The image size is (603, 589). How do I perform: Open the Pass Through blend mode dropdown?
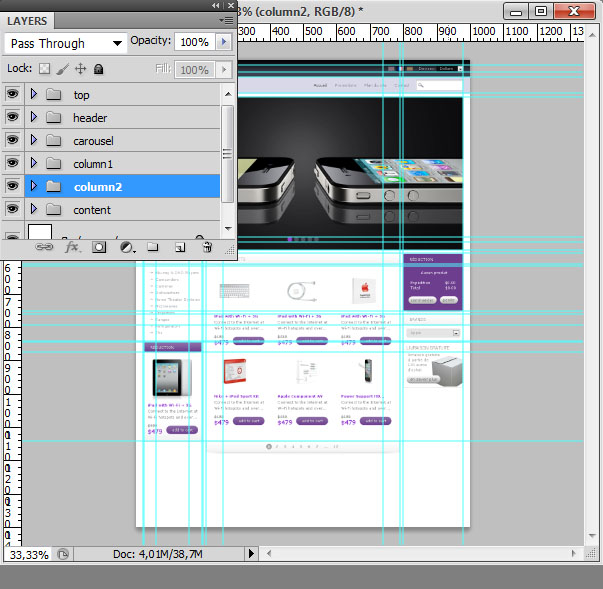point(65,43)
